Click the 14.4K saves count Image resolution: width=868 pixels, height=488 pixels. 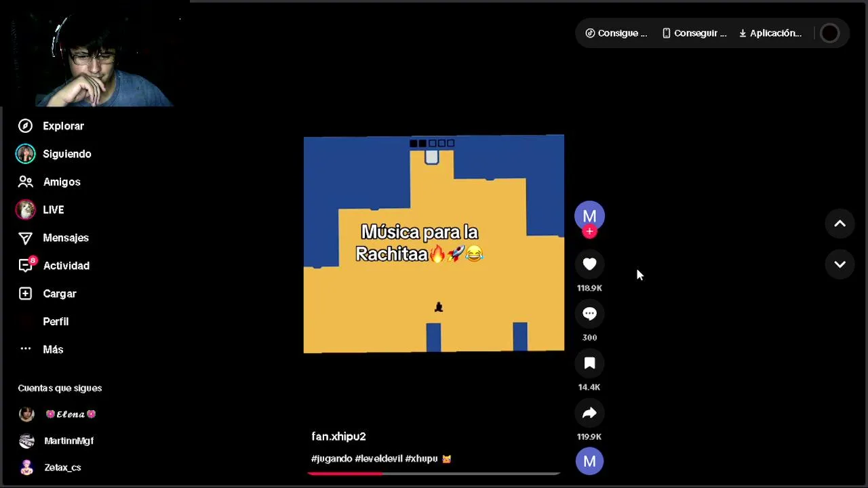589,387
